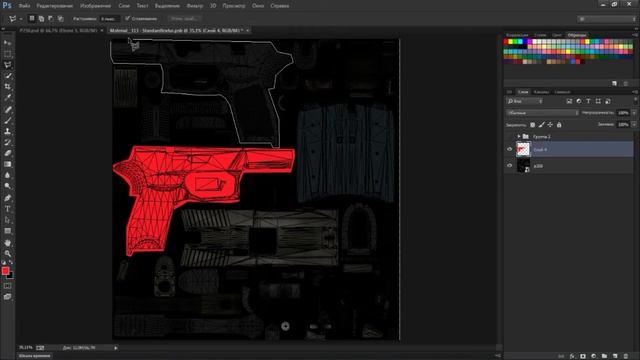Select the Path Selection tool

[x=7, y=220]
